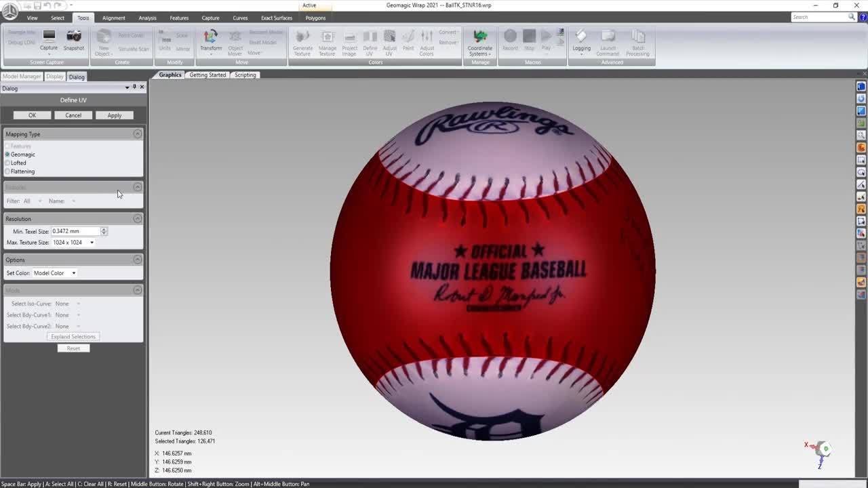
Task: Open Coordinate Systems manager
Action: click(x=480, y=42)
